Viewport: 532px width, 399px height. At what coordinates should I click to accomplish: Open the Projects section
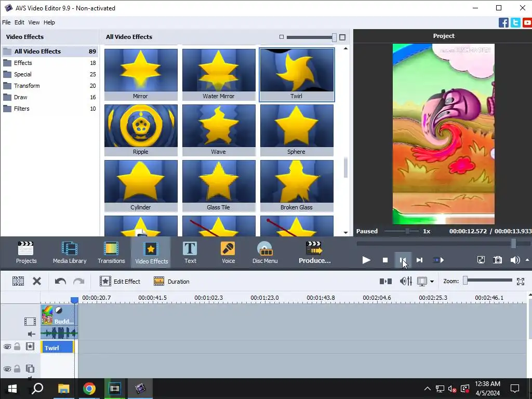point(26,252)
